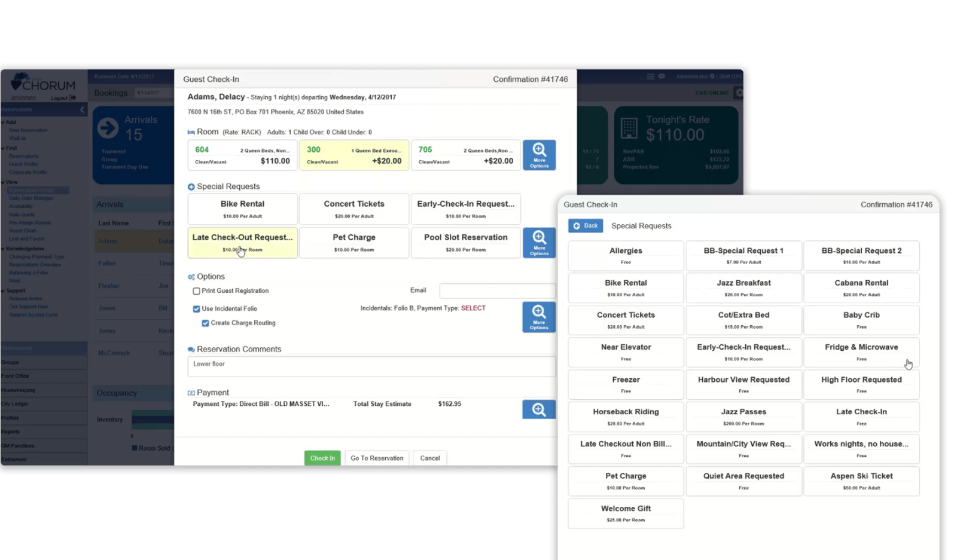The image size is (957, 560).
Task: Open More Options for special requests
Action: pyautogui.click(x=539, y=243)
